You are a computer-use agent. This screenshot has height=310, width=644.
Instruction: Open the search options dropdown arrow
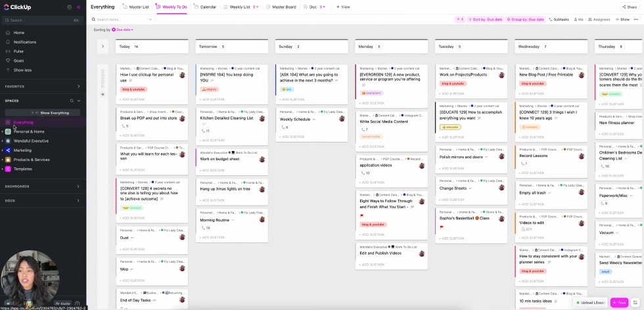[x=150, y=19]
